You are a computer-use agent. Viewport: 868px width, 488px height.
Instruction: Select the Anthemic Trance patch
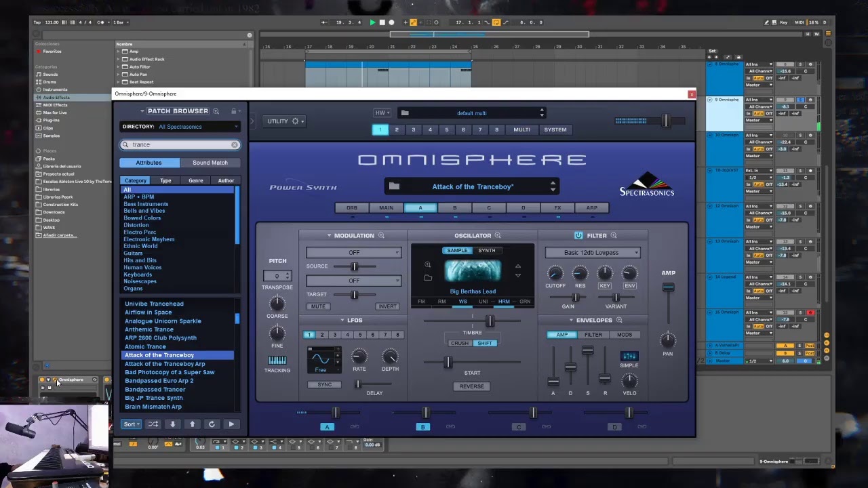point(149,329)
